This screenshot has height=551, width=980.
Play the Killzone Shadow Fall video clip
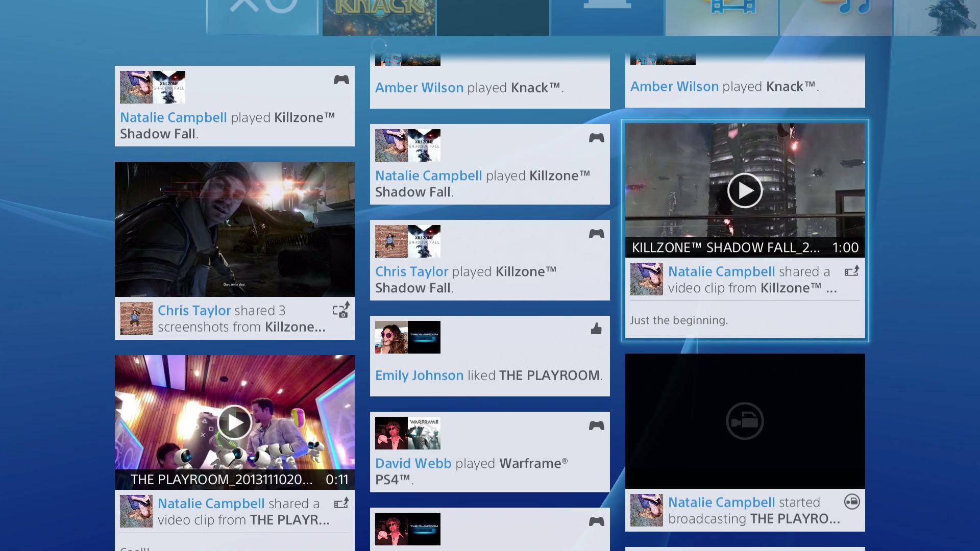pyautogui.click(x=745, y=190)
